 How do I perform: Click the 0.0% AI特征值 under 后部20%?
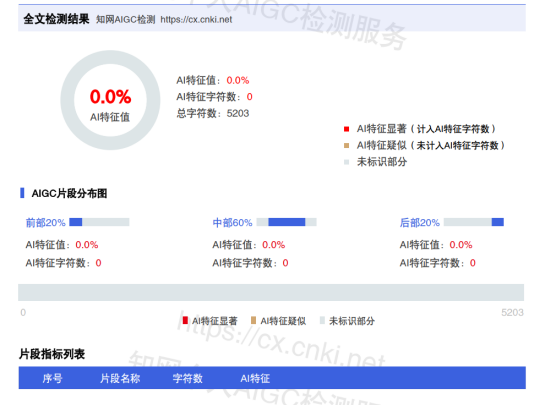pos(461,245)
